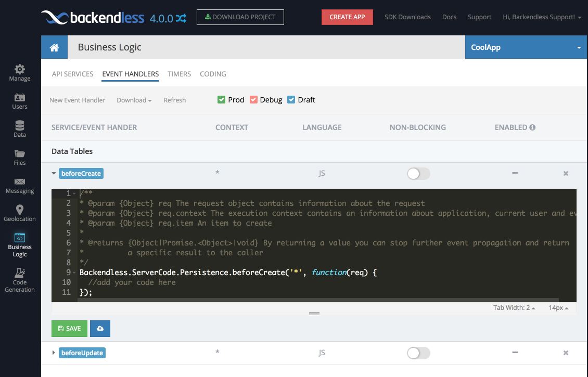Click the enabled dash for beforeCreate

tap(515, 173)
